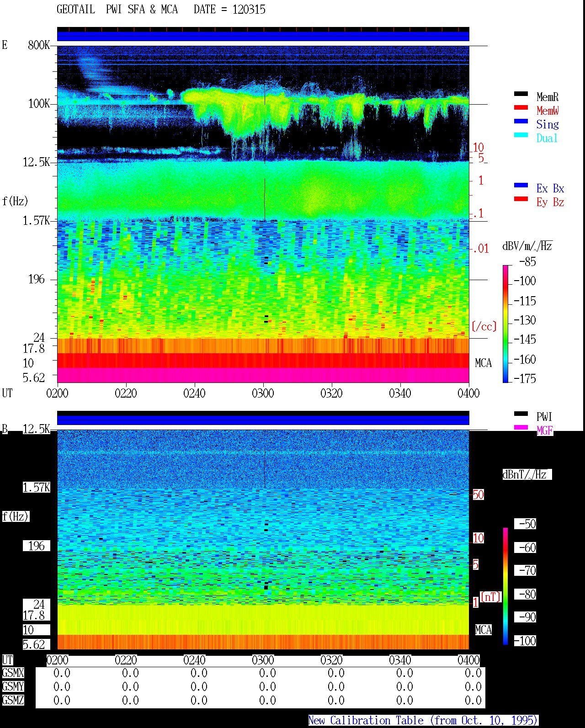Click the "Ey Bz" legend label
Screen dimensions: 585x728
pos(550,202)
